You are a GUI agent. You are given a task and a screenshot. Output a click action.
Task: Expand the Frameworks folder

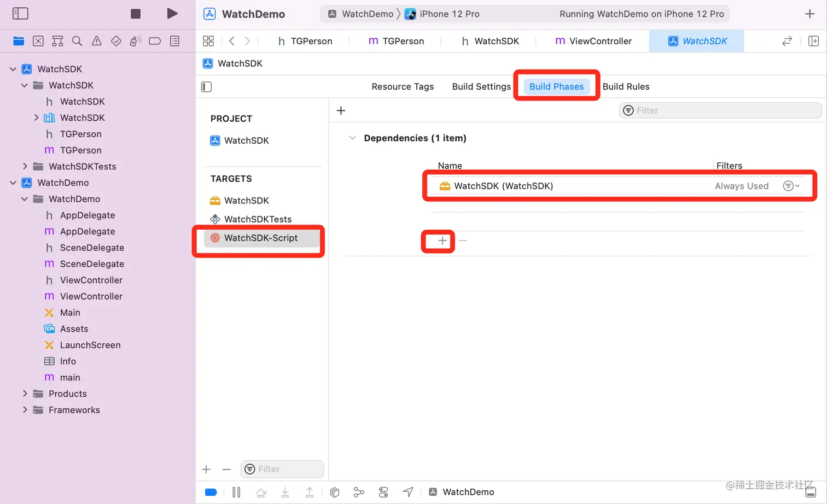point(25,410)
